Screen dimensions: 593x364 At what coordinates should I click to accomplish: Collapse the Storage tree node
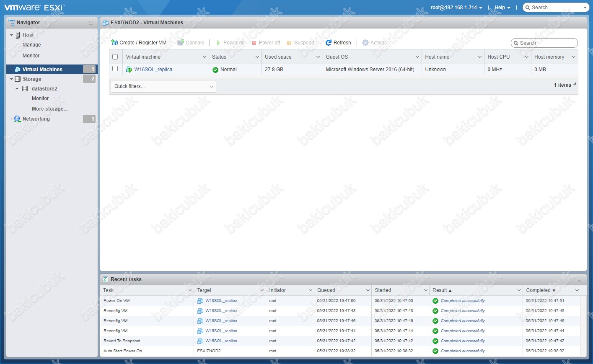11,79
